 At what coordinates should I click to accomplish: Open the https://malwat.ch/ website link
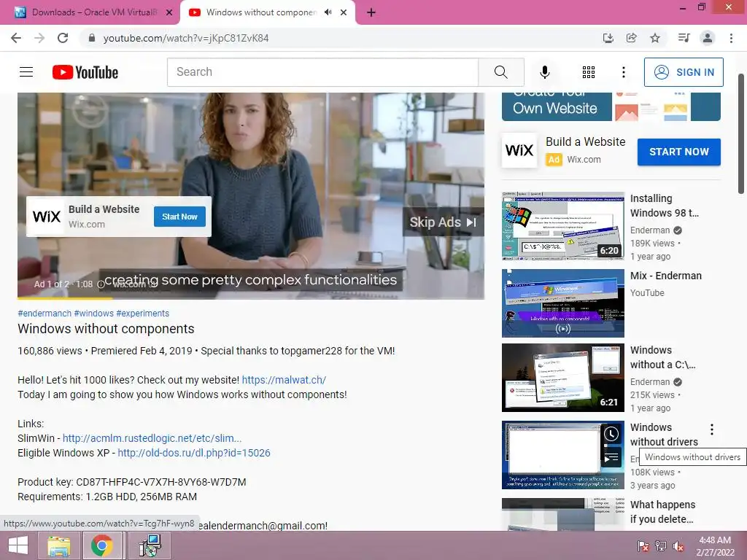pyautogui.click(x=284, y=380)
